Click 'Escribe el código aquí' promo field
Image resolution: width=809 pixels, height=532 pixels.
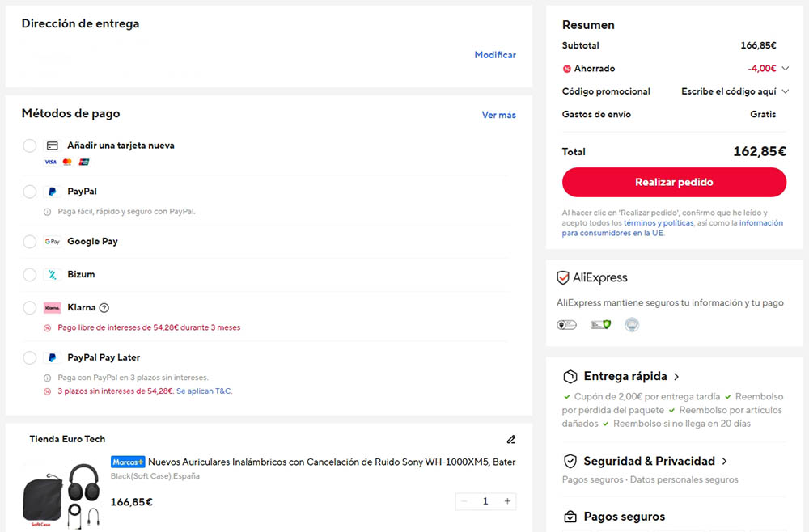tap(729, 91)
